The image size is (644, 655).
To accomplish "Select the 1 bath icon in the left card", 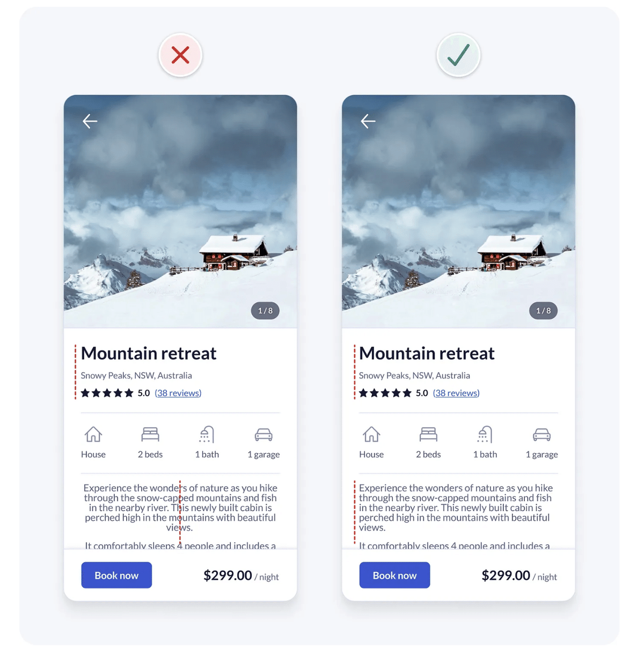I will coord(207,434).
